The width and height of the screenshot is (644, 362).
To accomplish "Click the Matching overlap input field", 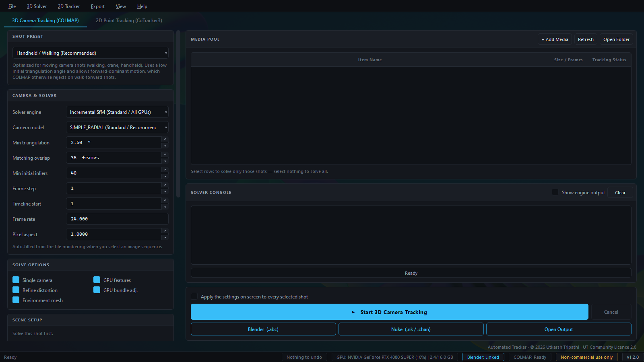I will coord(114,158).
